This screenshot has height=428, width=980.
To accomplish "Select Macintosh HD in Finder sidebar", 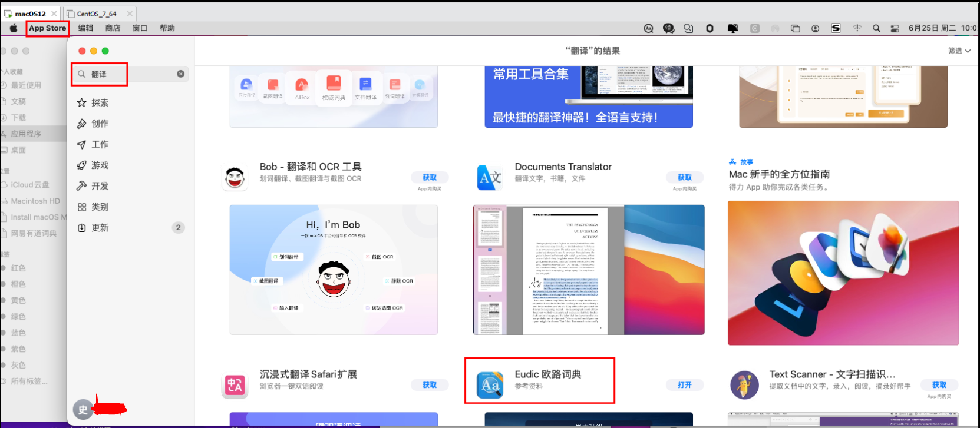I will tap(35, 201).
